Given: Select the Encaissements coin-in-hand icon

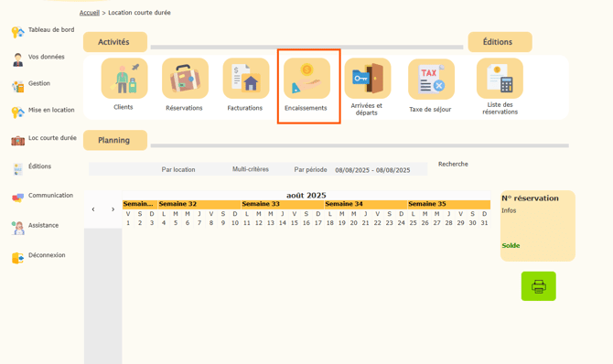Looking at the screenshot, I should (x=306, y=78).
